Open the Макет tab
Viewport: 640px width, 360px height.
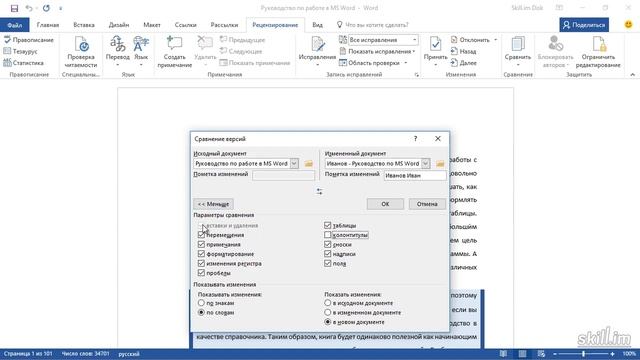click(x=152, y=25)
